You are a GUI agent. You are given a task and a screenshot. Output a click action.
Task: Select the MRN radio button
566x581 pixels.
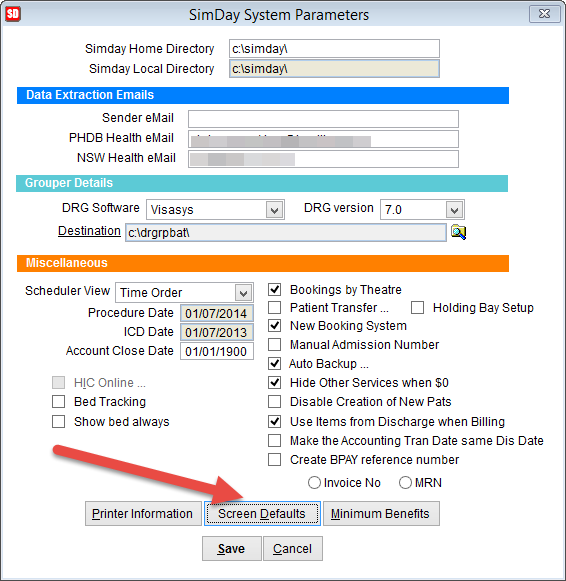tap(405, 482)
